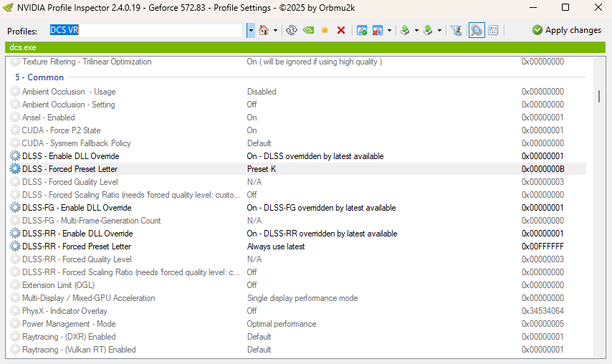Delete profile with the red X icon

click(341, 30)
